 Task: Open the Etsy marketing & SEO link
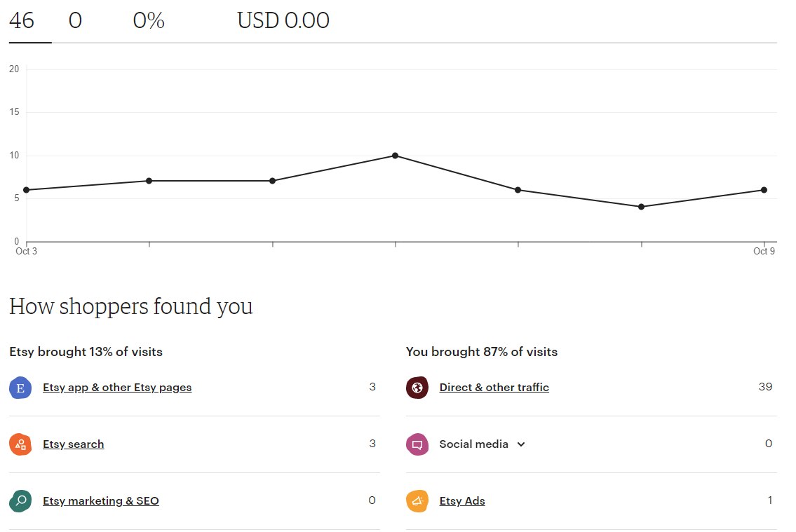(x=101, y=501)
